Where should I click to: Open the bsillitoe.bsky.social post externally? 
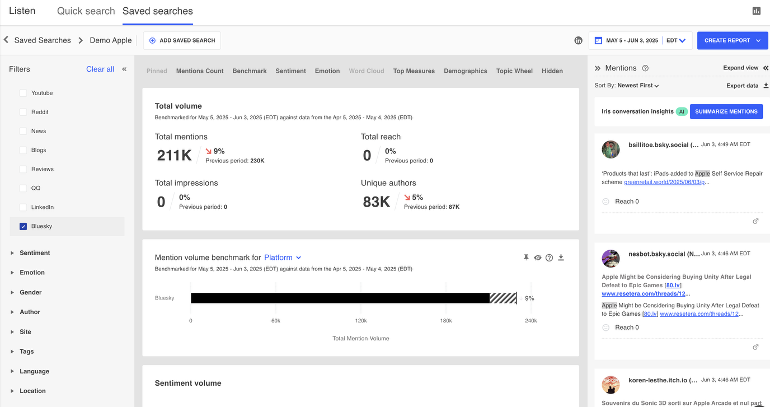[756, 221]
